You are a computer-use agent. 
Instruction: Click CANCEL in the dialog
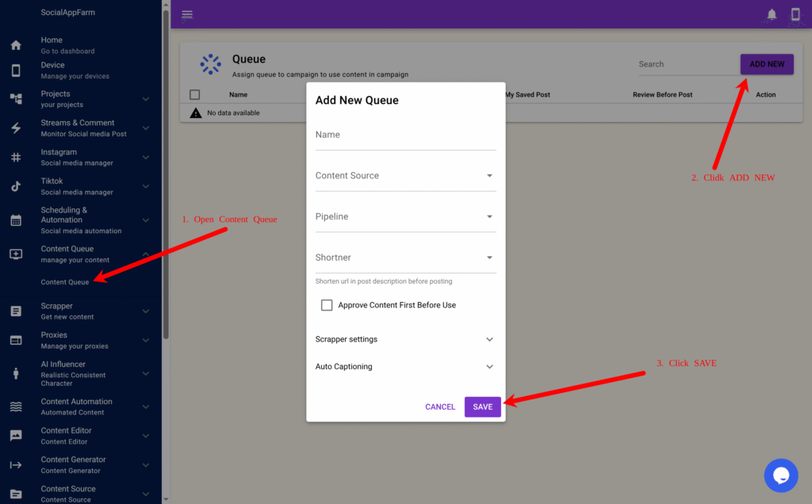pyautogui.click(x=440, y=407)
